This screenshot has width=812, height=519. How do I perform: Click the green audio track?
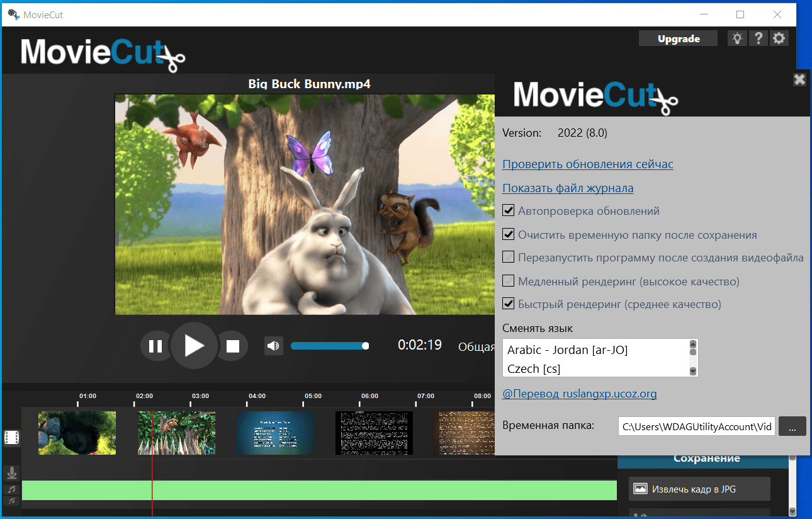click(x=319, y=491)
